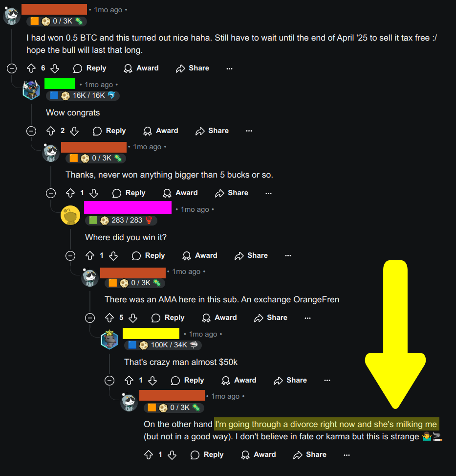The image size is (456, 476).
Task: Open more options on OrangeFren comment
Action: pos(308,318)
